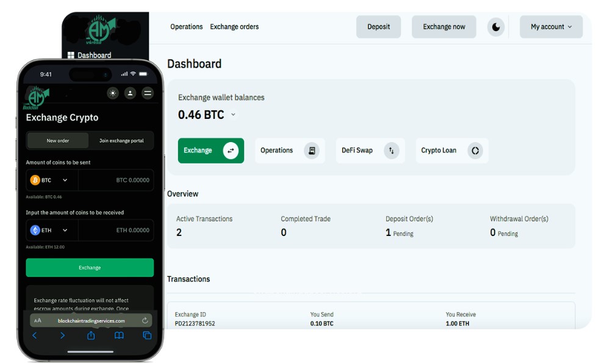Toggle light mode sun icon on phone
Viewport: 610px width, 364px height.
[x=113, y=93]
